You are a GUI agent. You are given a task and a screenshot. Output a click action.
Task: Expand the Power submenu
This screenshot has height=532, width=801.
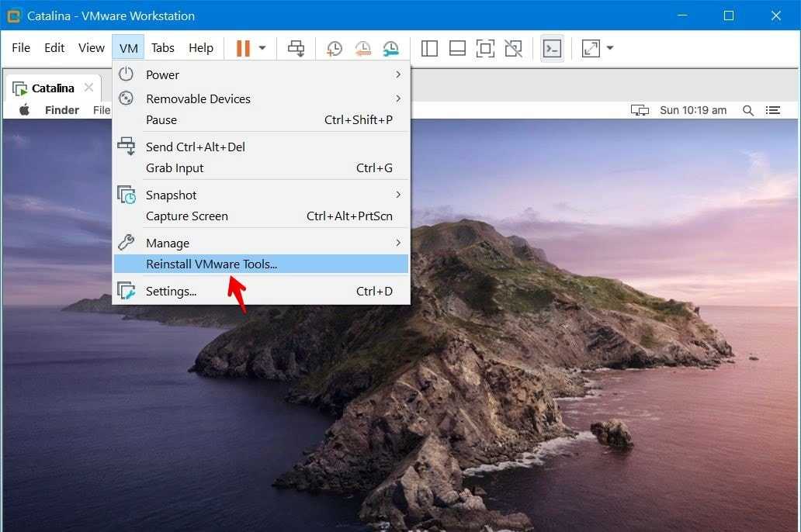click(x=261, y=74)
